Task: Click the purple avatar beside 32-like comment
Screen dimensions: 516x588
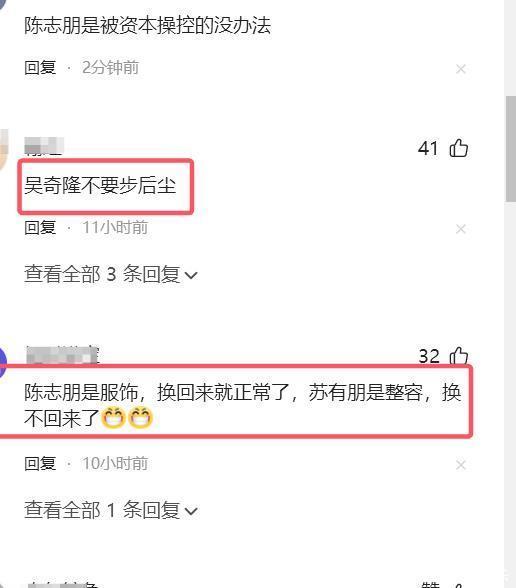Action: click(3, 363)
